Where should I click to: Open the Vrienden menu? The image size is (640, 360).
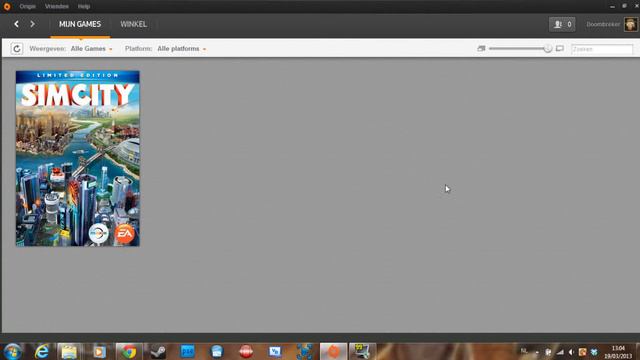tap(57, 7)
